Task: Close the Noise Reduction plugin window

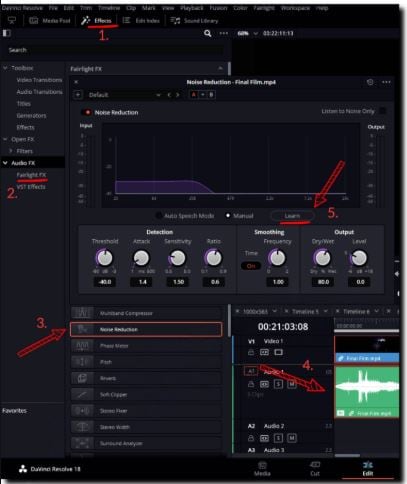Action: (x=76, y=82)
